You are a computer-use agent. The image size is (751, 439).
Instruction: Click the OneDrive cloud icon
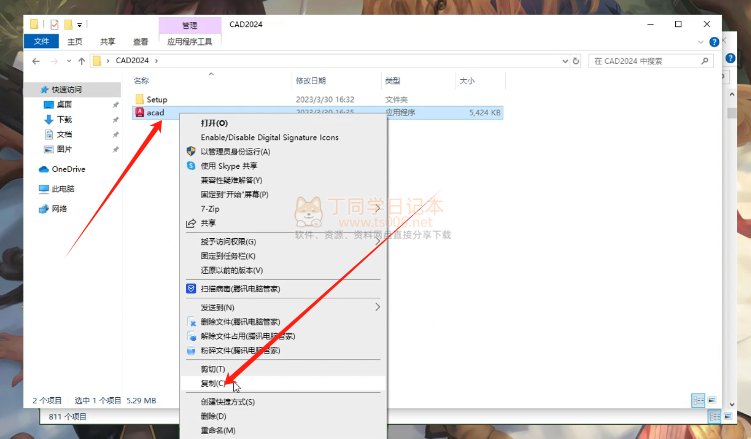click(44, 169)
